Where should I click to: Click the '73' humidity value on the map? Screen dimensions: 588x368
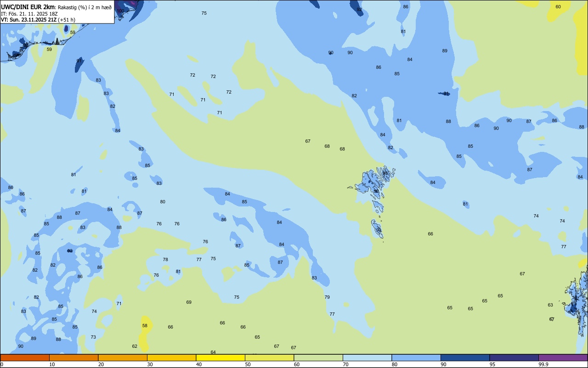[x=93, y=337]
